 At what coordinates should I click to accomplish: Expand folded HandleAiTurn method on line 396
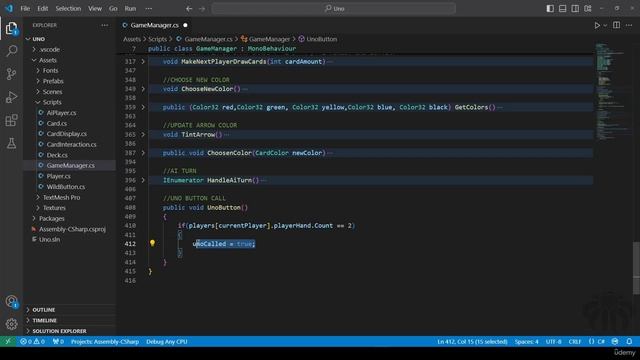point(143,180)
